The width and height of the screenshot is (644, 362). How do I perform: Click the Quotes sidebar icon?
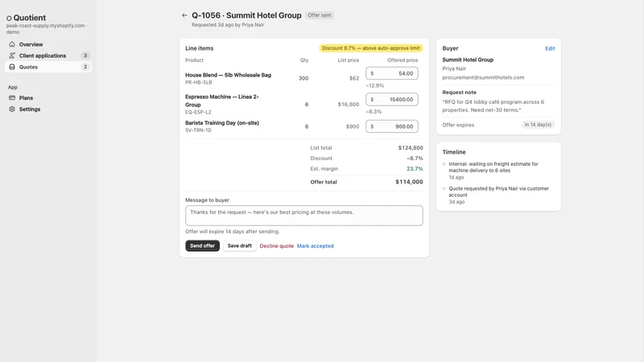coord(12,67)
